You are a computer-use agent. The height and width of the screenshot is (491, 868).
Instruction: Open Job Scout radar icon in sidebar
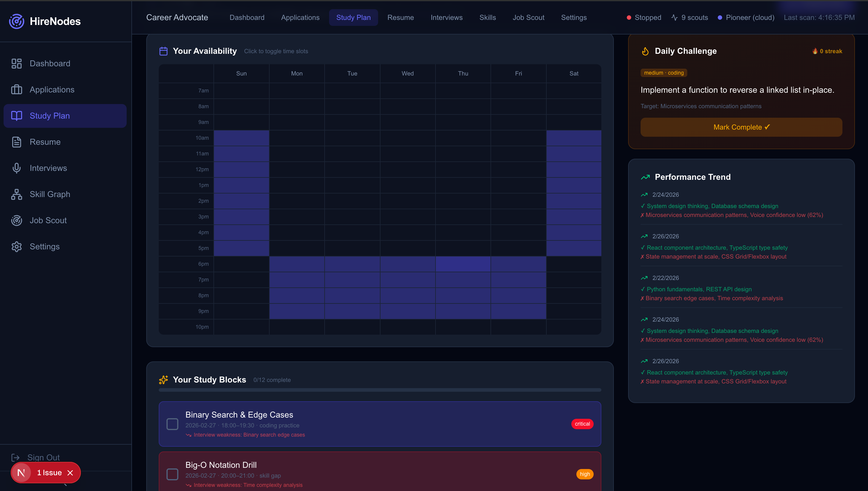[17, 221]
